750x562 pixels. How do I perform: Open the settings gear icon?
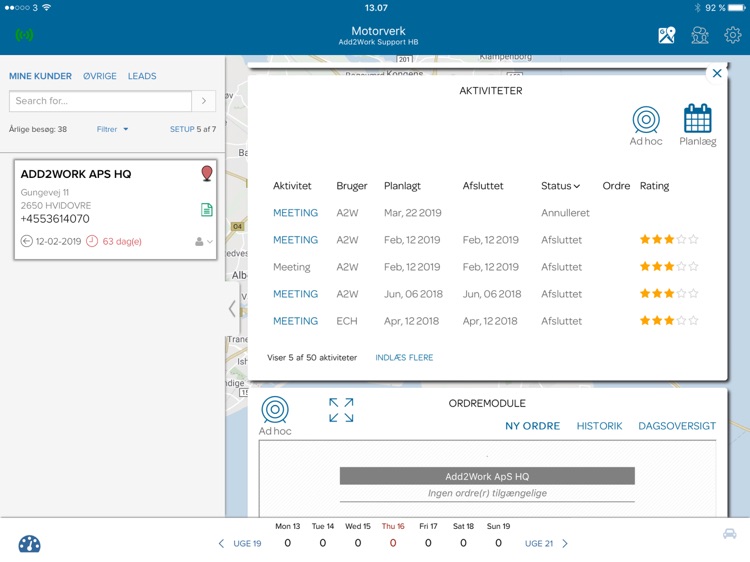pyautogui.click(x=733, y=35)
